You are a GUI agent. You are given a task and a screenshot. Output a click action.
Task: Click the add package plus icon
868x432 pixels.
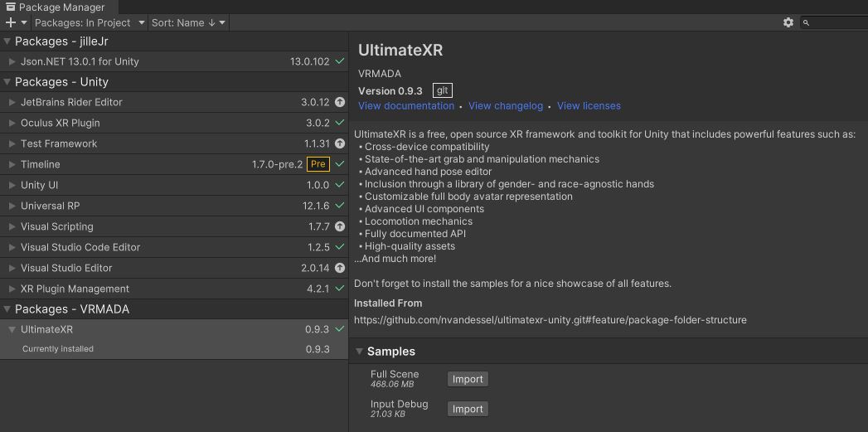(11, 22)
